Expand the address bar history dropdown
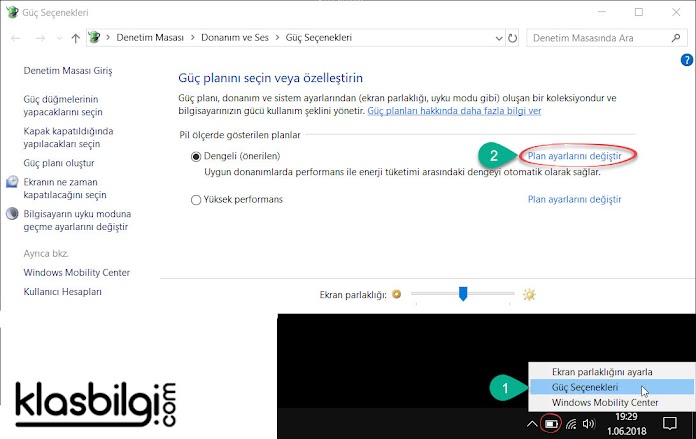 coord(499,38)
